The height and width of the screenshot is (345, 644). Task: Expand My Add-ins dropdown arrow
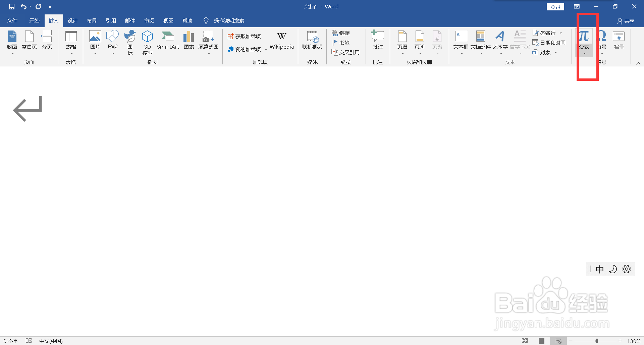click(266, 49)
